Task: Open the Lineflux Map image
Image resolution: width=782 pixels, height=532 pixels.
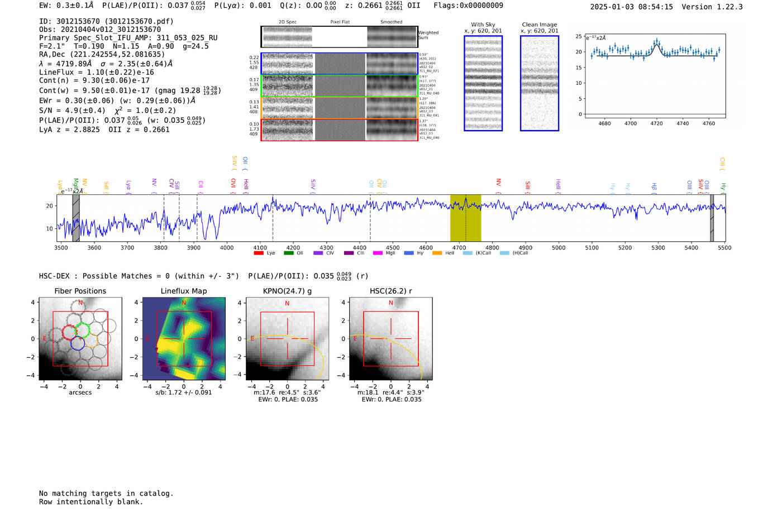Action: pos(184,339)
